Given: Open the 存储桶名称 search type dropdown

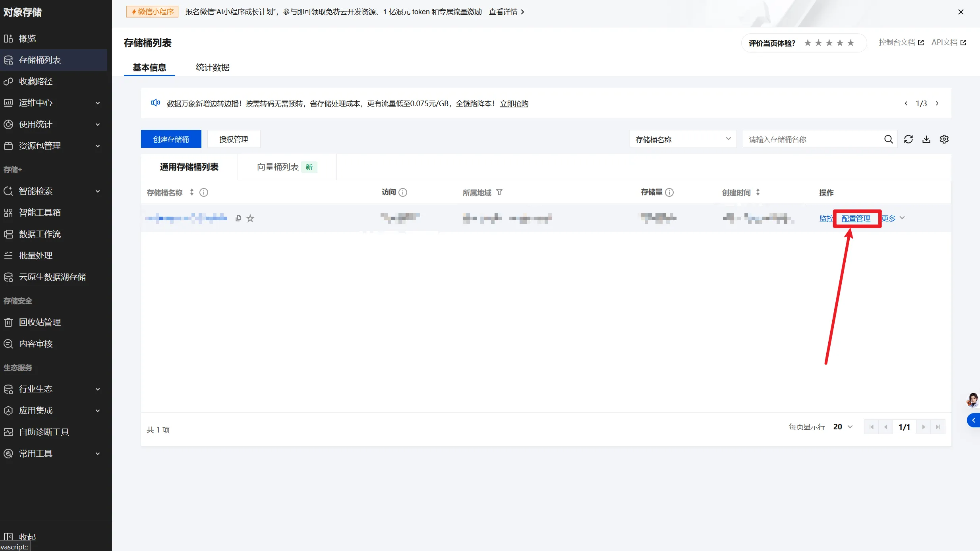Looking at the screenshot, I should (x=682, y=139).
